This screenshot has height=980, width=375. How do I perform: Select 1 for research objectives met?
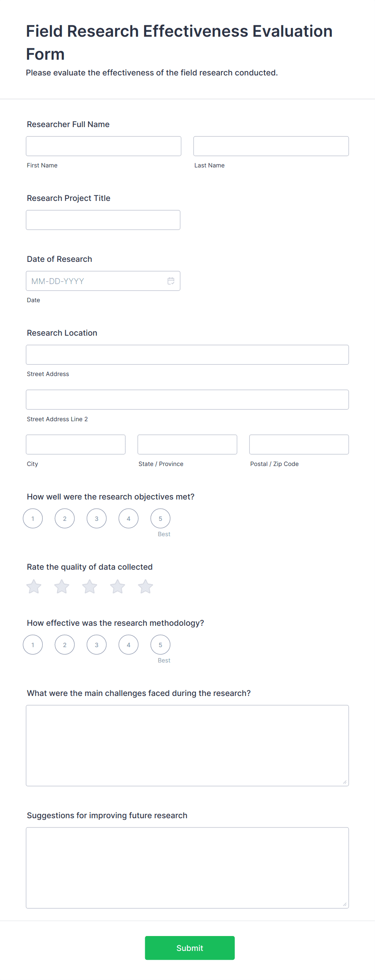[x=33, y=518]
